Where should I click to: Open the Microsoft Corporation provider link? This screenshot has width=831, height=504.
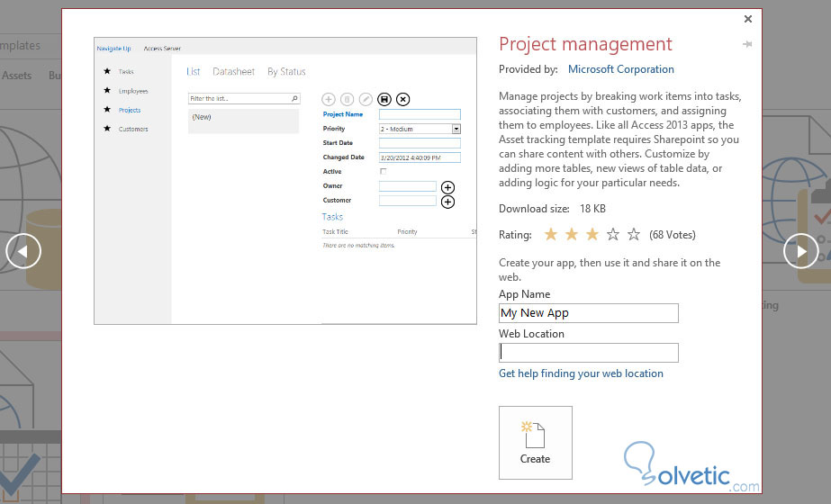(x=620, y=69)
